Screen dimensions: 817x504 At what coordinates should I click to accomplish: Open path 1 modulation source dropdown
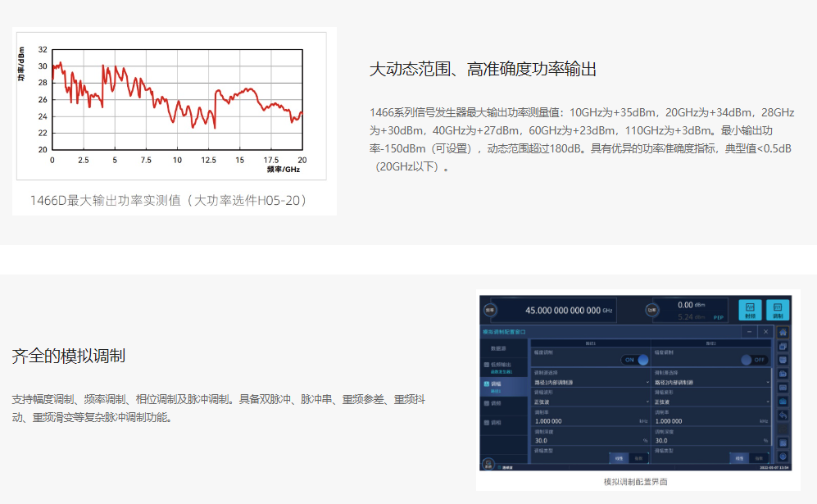[590, 382]
